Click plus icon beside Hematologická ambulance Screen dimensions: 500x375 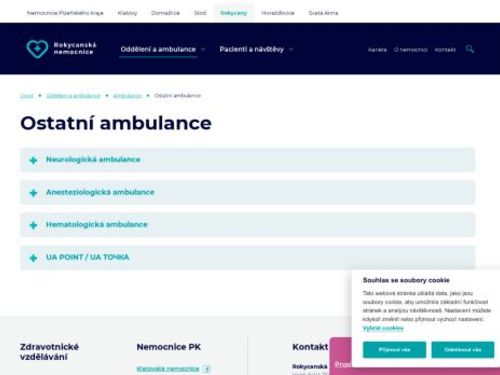pos(33,225)
